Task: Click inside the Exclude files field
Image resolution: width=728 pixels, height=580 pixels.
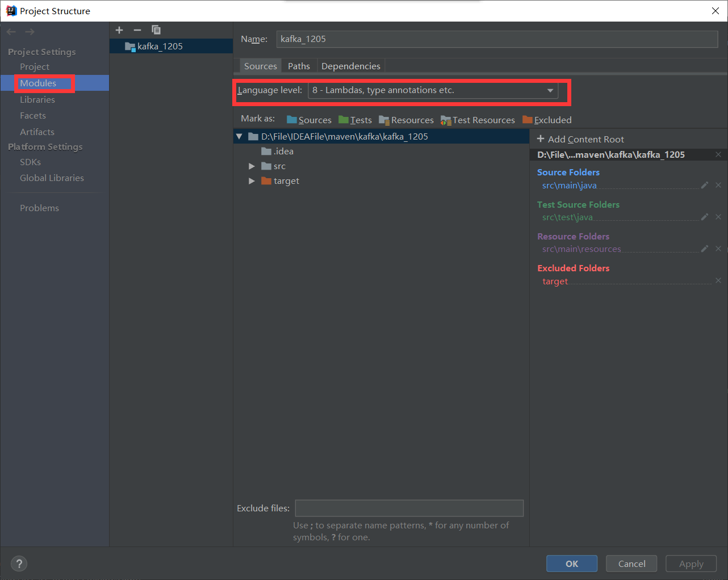Action: coord(409,508)
